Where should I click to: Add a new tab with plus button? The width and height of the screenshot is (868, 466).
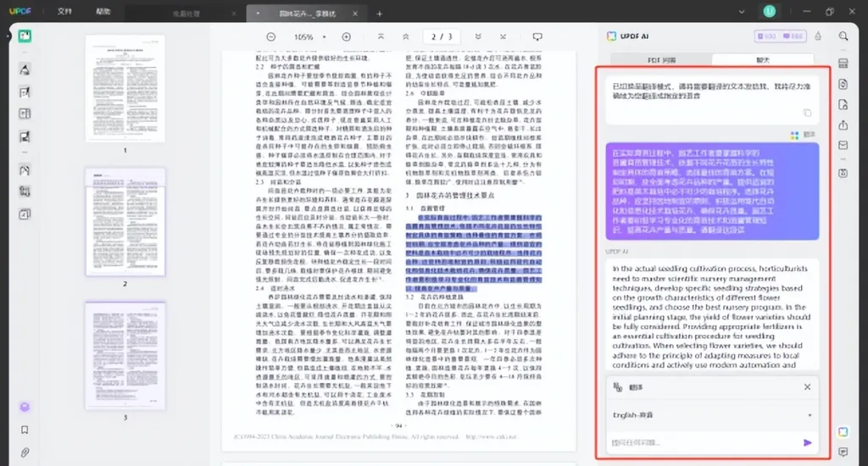pos(379,14)
